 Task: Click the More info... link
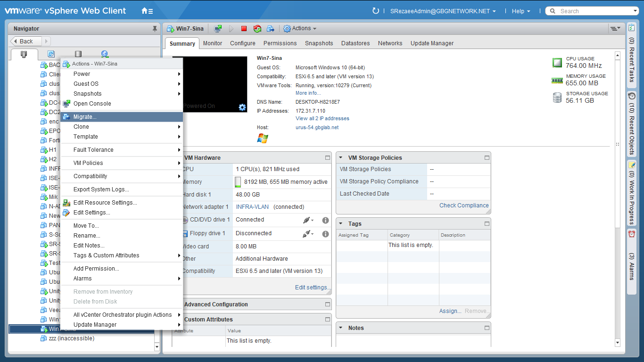tap(308, 93)
